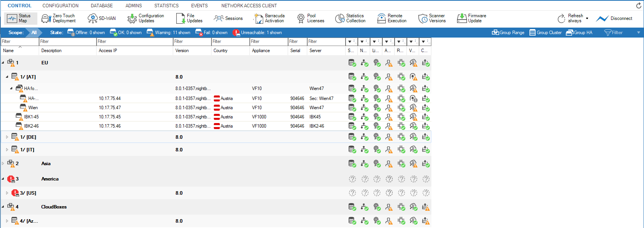Click the Austria flag in IBK1-45 row
Viewport: 644px width, 228px height.
[x=217, y=117]
